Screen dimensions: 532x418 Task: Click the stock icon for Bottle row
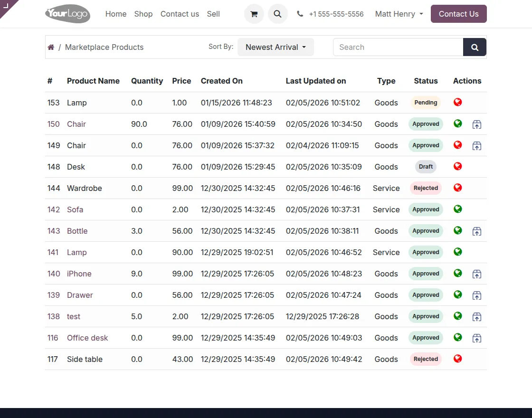point(477,231)
